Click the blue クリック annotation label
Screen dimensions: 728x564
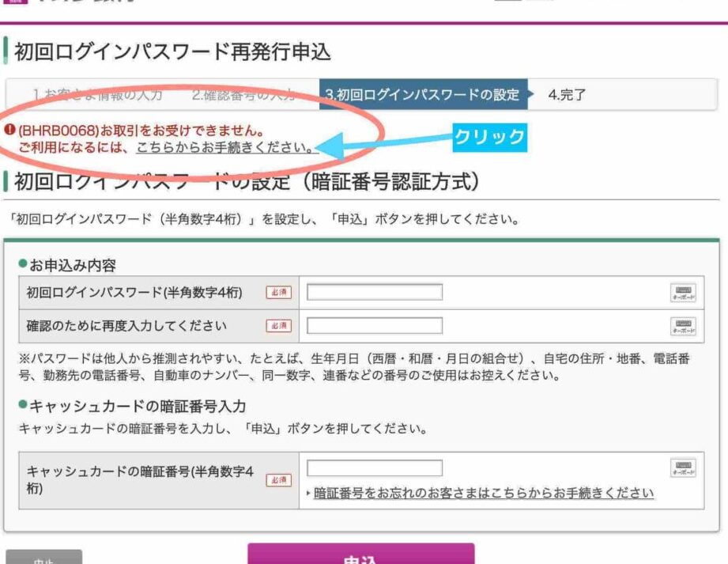(489, 137)
